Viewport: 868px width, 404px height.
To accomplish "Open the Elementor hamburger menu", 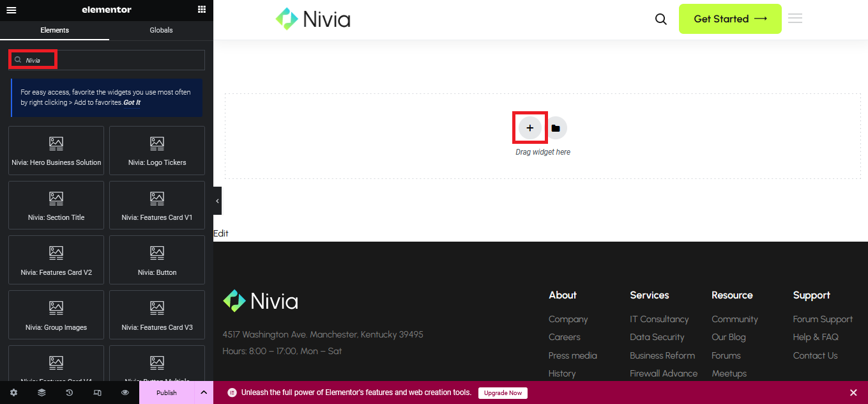I will pos(11,10).
